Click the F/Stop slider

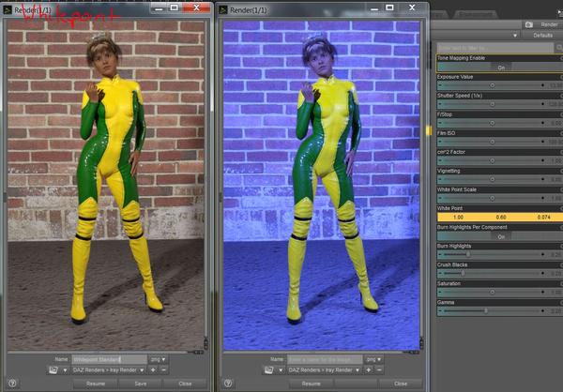(x=492, y=123)
